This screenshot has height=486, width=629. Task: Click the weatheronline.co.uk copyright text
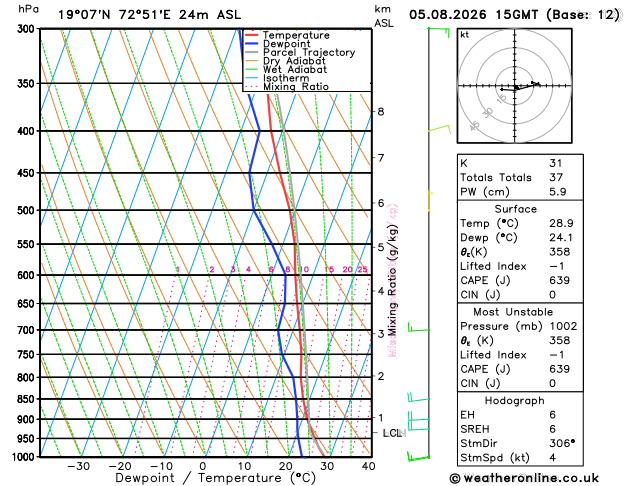pyautogui.click(x=524, y=478)
